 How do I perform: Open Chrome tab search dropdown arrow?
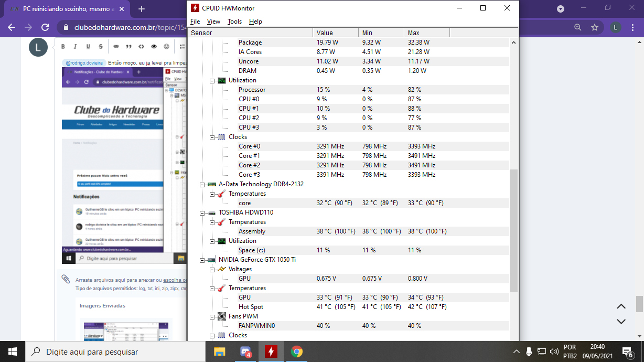[x=561, y=9]
